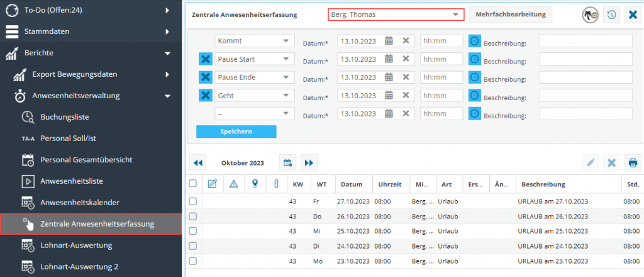Image resolution: width=644 pixels, height=277 pixels.
Task: Click the print icon above the table
Action: (x=633, y=162)
